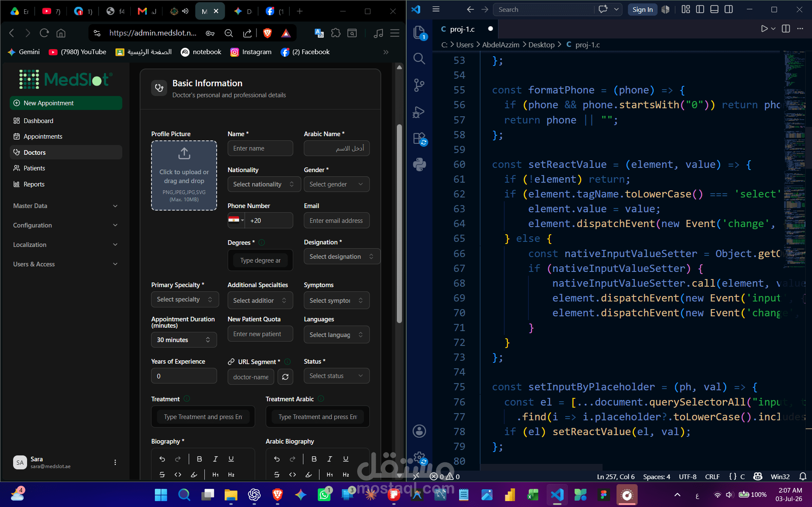
Task: Expand the Master Data sidebar section
Action: [65, 206]
